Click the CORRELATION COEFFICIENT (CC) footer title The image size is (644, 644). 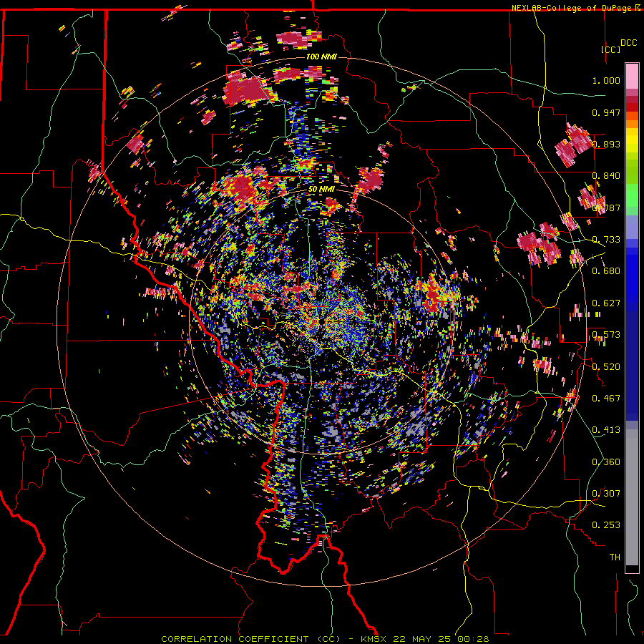point(250,639)
